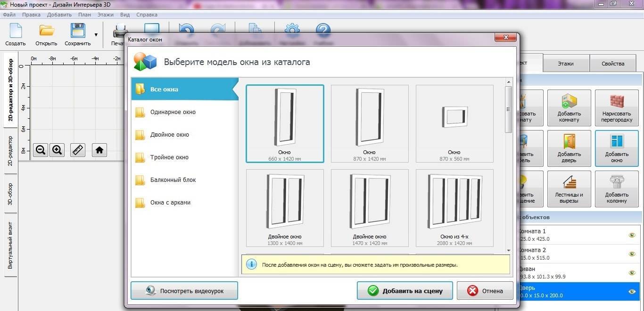The image size is (644, 311).
Task: Select the Окно из 4-х thumbnail
Action: click(454, 208)
